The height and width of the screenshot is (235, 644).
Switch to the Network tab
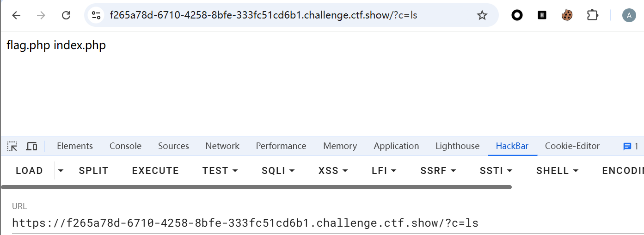pyautogui.click(x=222, y=146)
